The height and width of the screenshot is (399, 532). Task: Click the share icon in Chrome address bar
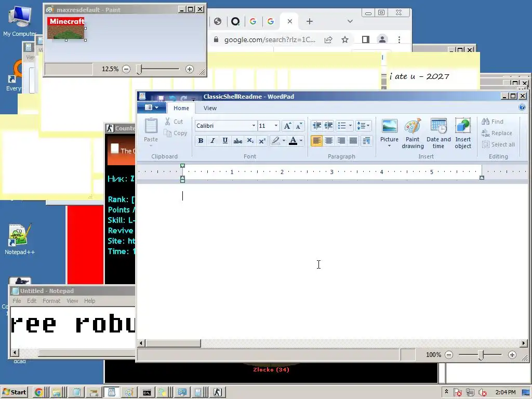(x=328, y=39)
